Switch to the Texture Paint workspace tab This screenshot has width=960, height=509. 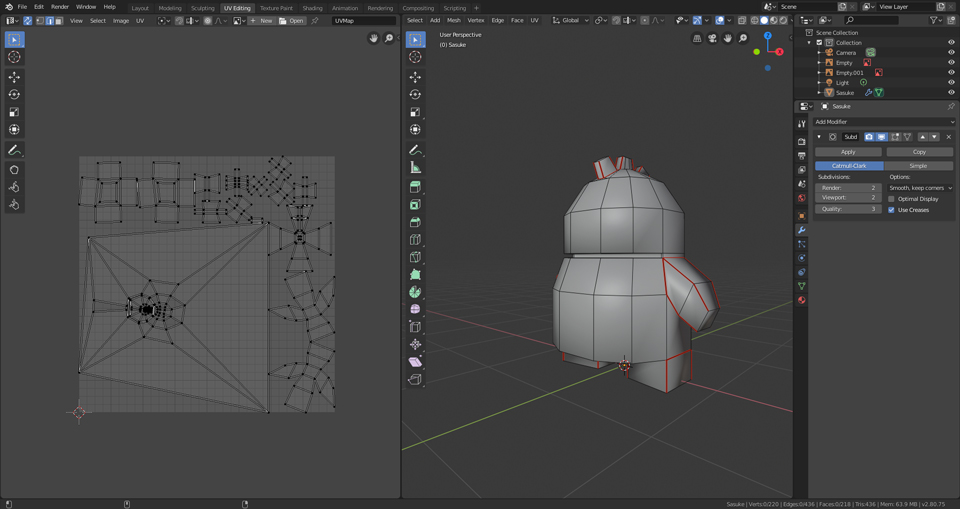click(277, 8)
